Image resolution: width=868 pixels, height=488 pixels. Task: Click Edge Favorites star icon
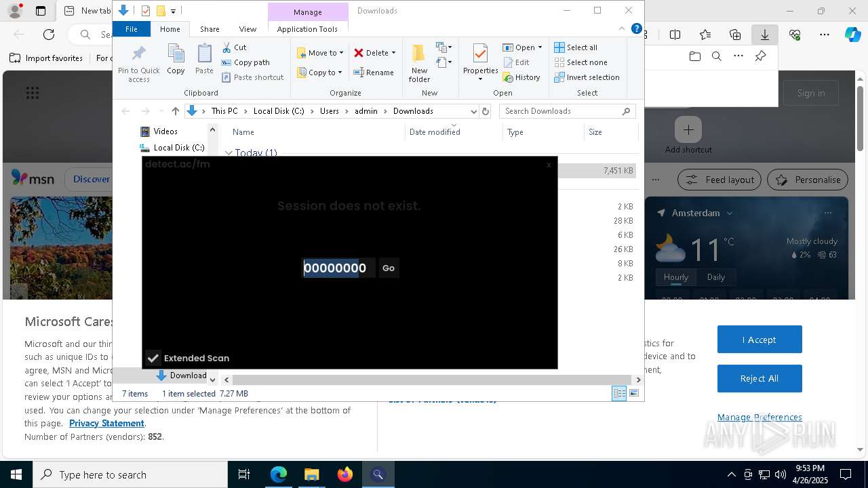coord(705,35)
